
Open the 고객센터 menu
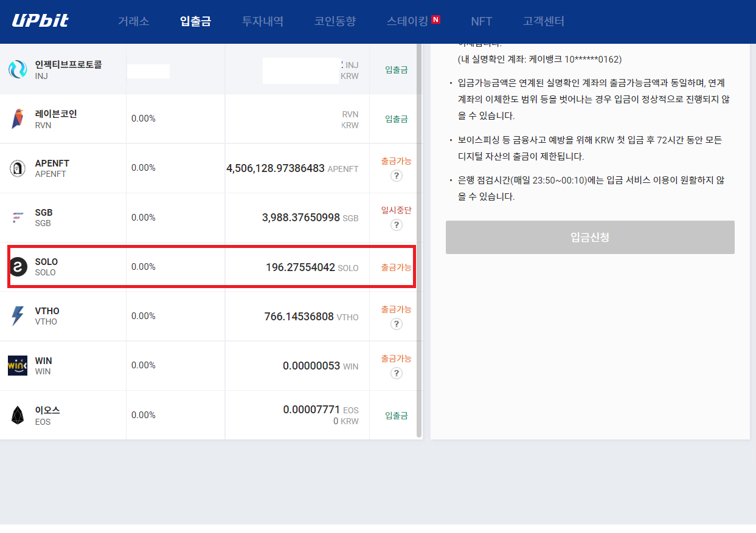pos(544,21)
